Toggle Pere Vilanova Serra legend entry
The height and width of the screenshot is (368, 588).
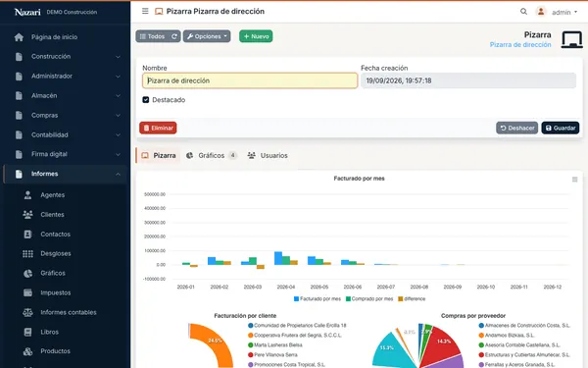tap(272, 354)
